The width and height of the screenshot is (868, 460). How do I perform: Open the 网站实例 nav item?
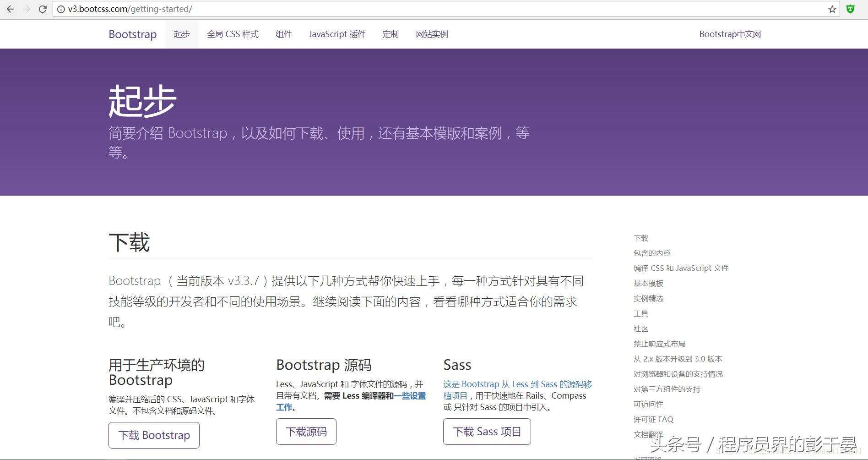tap(432, 34)
